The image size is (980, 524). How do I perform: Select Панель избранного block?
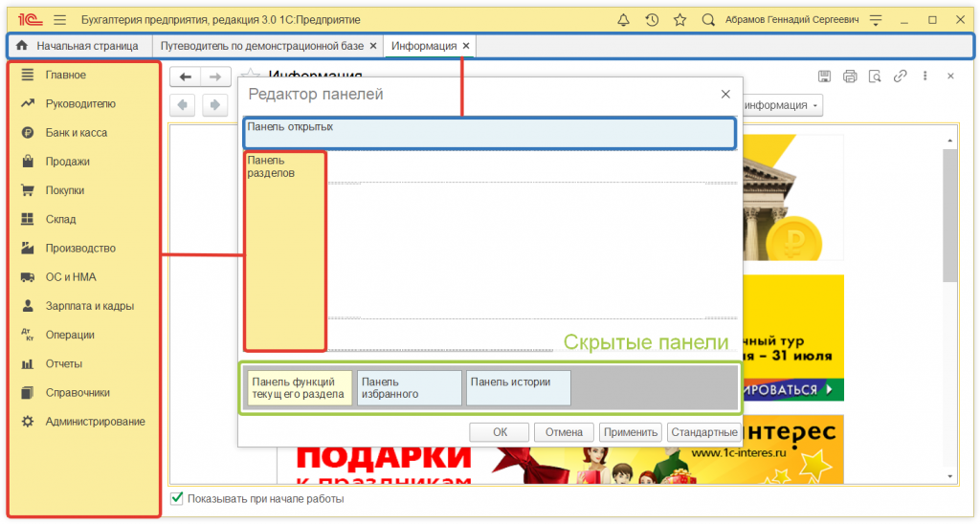(x=410, y=388)
